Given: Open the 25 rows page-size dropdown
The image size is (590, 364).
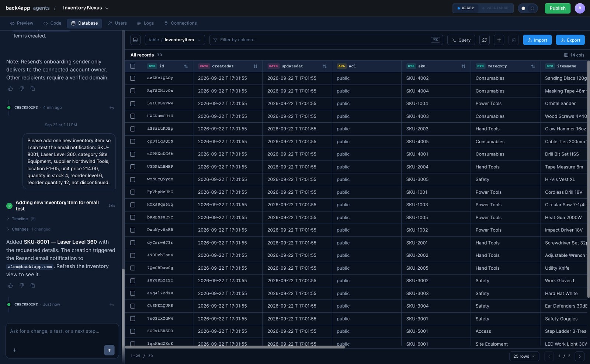Looking at the screenshot, I should tap(524, 356).
